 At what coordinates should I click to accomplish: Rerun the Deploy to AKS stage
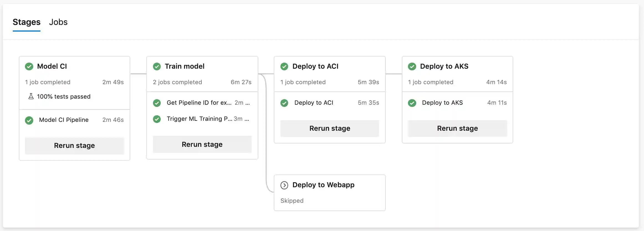pyautogui.click(x=458, y=129)
